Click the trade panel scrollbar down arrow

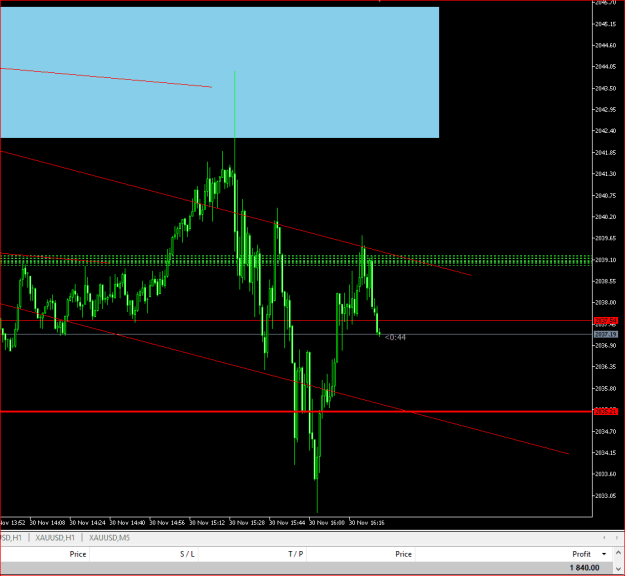pyautogui.click(x=618, y=569)
